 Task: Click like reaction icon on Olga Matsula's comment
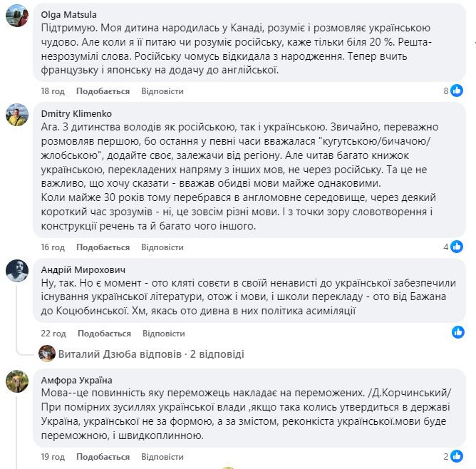(457, 91)
